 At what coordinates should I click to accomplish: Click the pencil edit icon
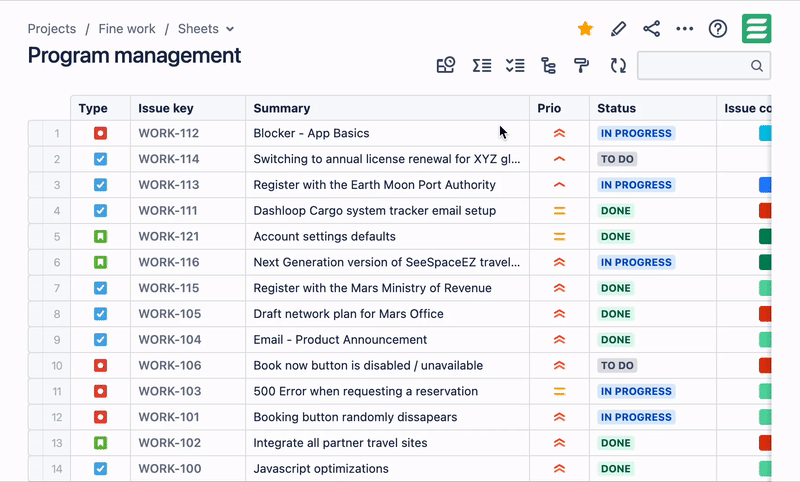(x=618, y=29)
